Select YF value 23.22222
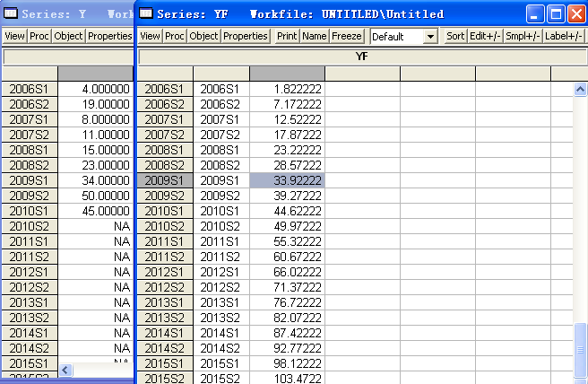This screenshot has height=384, width=588. (287, 150)
